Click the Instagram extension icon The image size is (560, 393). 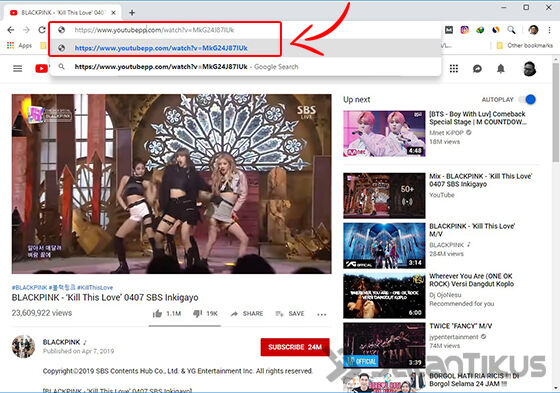[x=464, y=30]
